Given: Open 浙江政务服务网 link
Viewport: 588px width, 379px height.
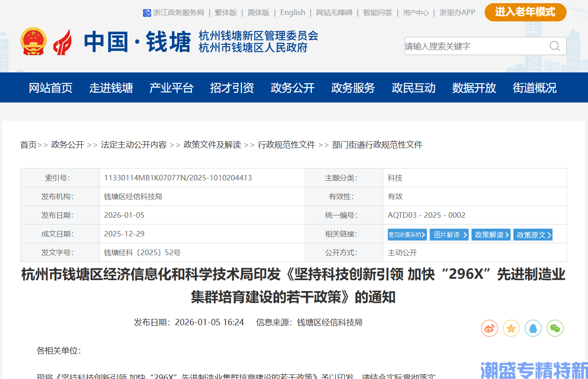Looking at the screenshot, I should [178, 13].
